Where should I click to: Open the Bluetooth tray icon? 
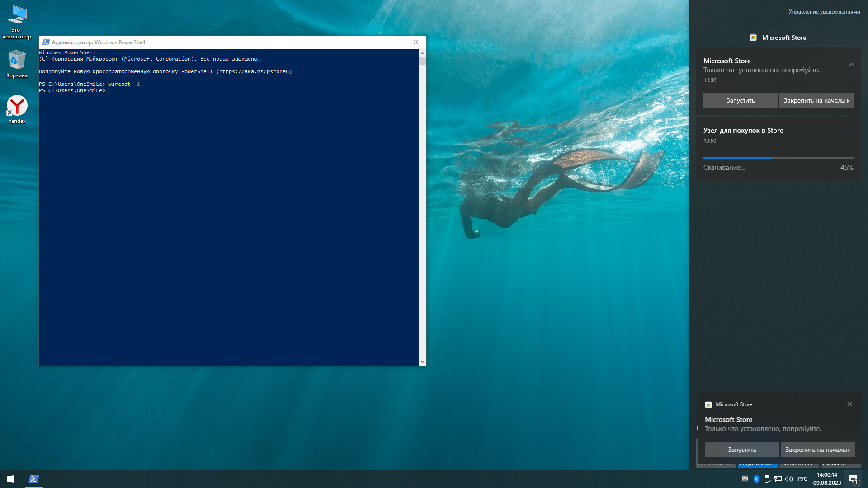(x=756, y=479)
